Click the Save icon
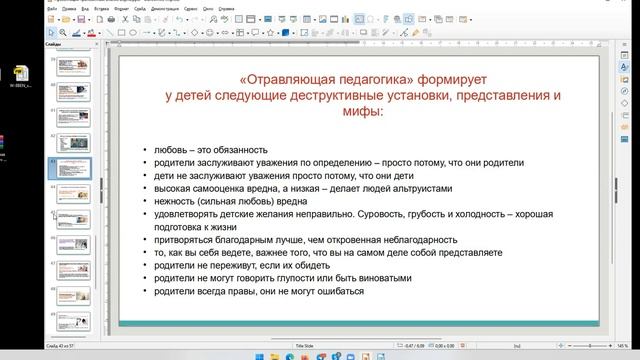 click(x=81, y=19)
